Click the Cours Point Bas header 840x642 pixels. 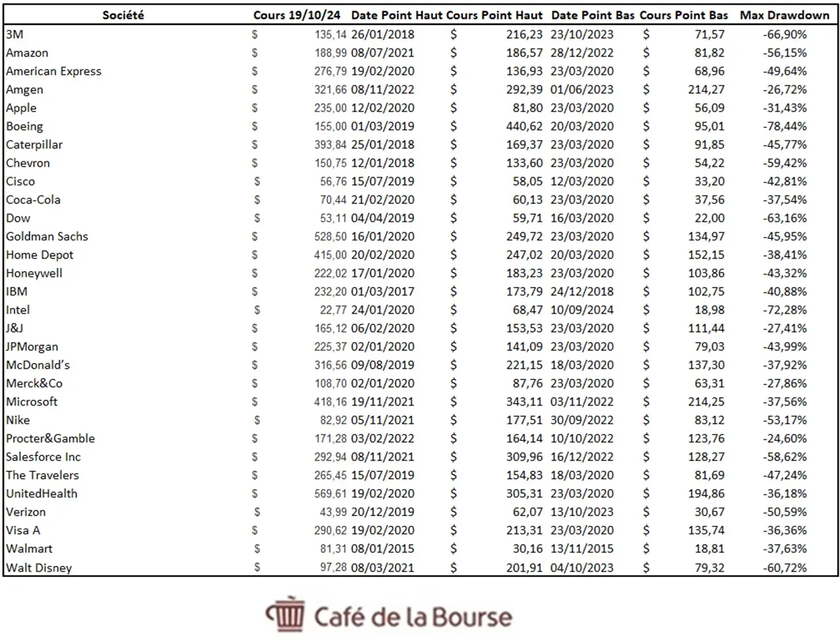tap(684, 15)
